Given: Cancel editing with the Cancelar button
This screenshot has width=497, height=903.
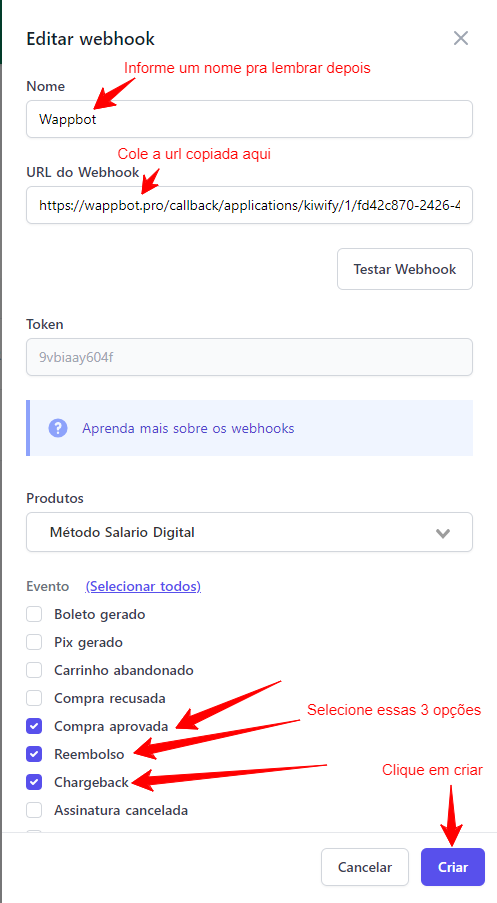Looking at the screenshot, I should (365, 867).
